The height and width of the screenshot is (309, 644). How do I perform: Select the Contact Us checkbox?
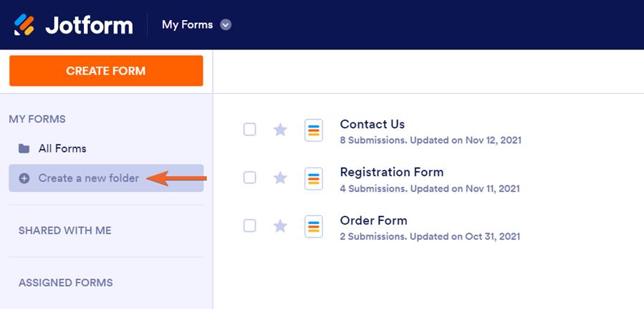(249, 129)
